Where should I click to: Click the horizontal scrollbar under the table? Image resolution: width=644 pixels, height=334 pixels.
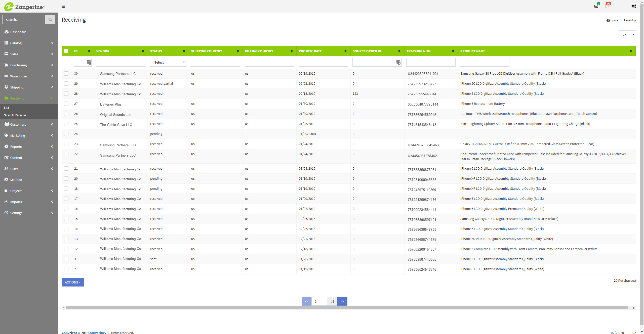pos(347,308)
